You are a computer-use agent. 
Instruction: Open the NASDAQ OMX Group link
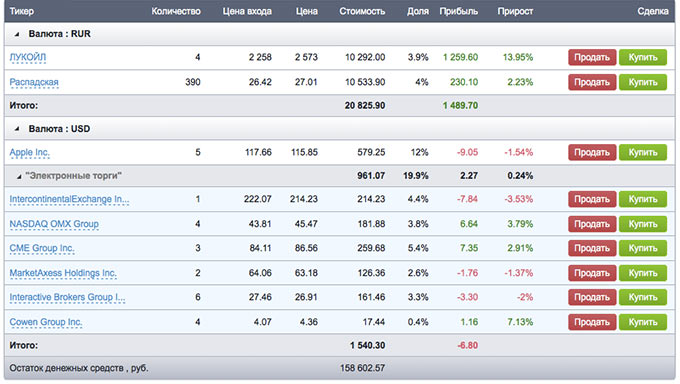tap(54, 224)
